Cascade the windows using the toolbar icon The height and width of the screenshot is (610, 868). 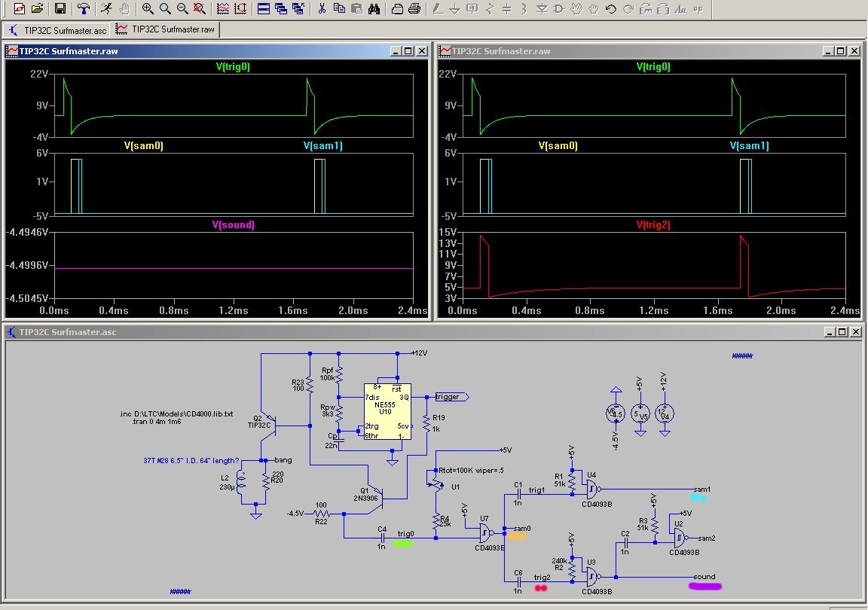(x=280, y=9)
